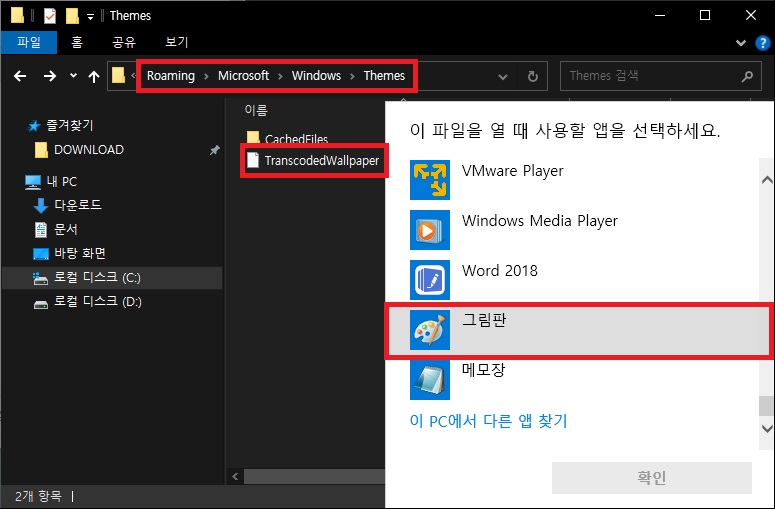Click the search magnifier icon
Viewport: 775px width, 509px height.
click(747, 76)
